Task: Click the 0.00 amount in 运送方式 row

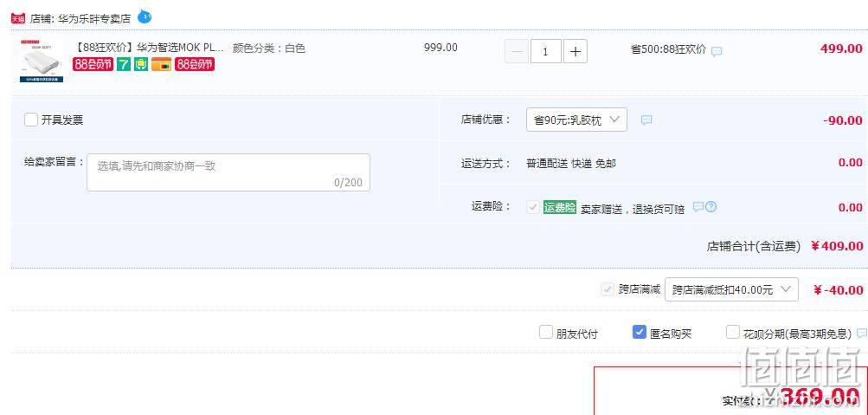Action: [x=851, y=162]
